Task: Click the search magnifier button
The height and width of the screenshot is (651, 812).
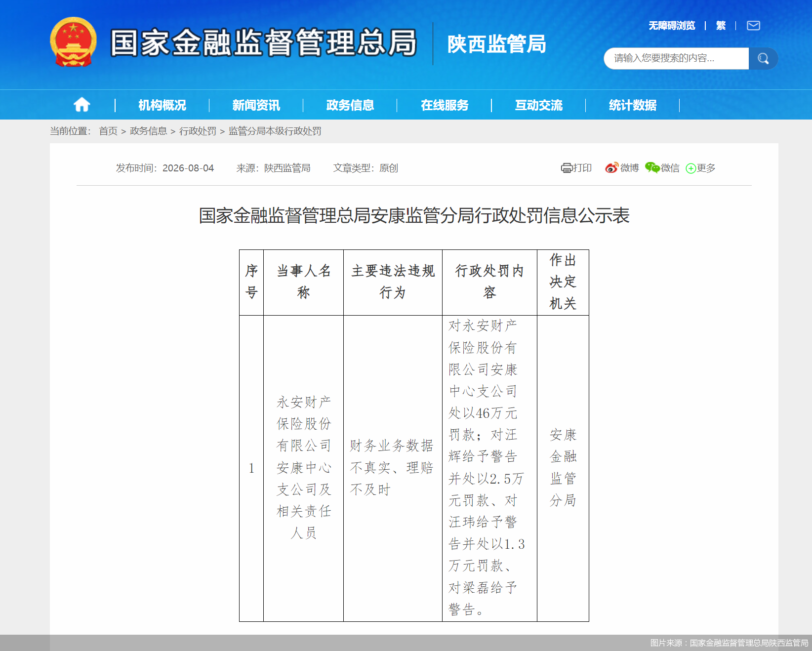Action: pyautogui.click(x=763, y=58)
